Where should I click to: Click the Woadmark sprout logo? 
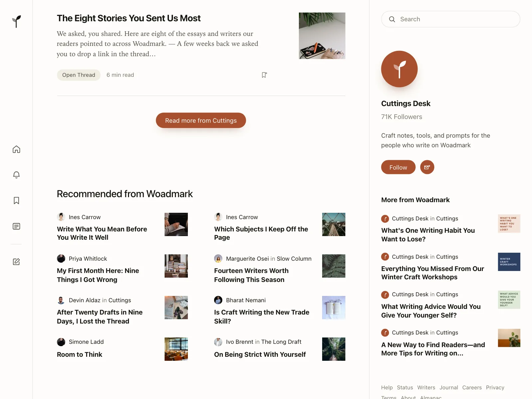point(16,21)
